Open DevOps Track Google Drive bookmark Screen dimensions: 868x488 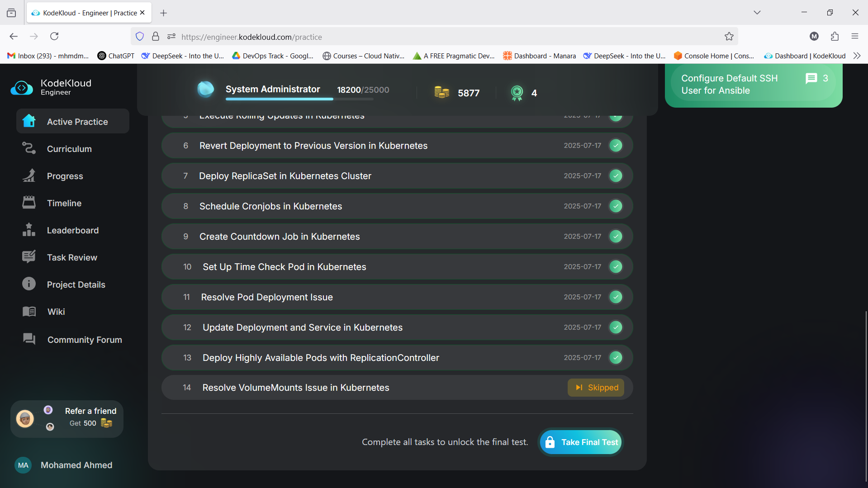click(x=273, y=56)
